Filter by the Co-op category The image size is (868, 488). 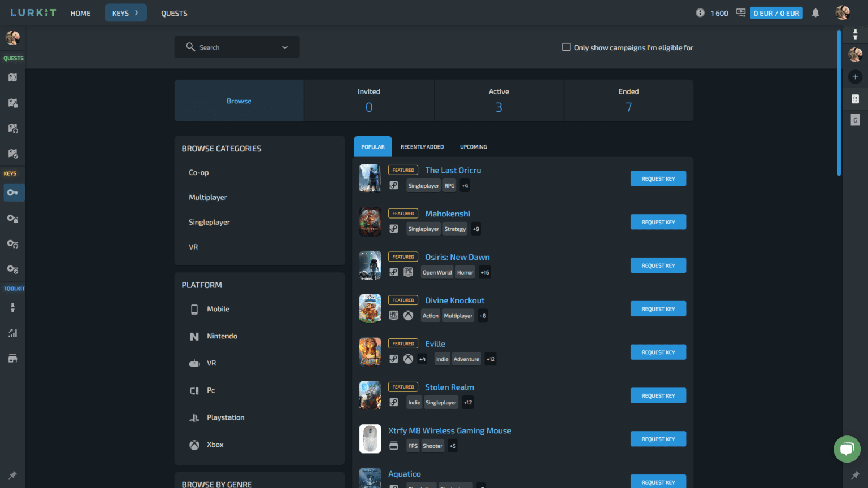[x=199, y=173]
